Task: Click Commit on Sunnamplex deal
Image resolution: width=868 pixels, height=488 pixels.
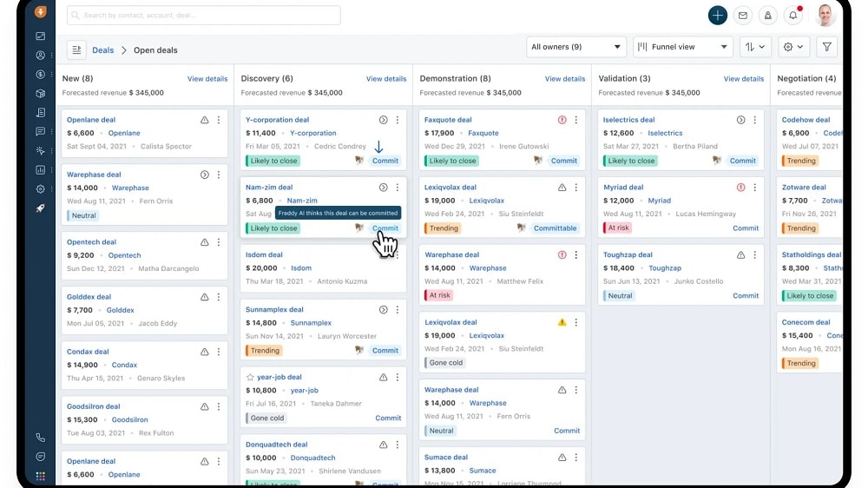Action: click(385, 351)
